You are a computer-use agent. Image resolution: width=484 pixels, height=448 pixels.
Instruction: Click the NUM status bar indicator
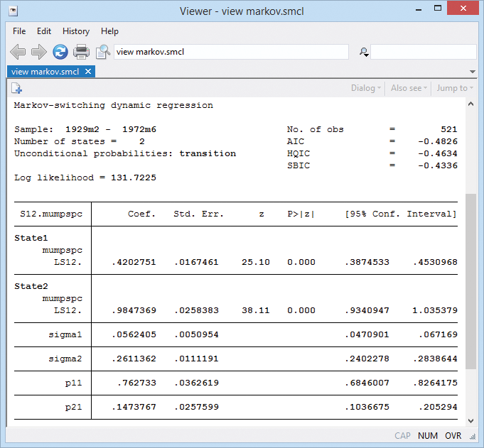[428, 436]
